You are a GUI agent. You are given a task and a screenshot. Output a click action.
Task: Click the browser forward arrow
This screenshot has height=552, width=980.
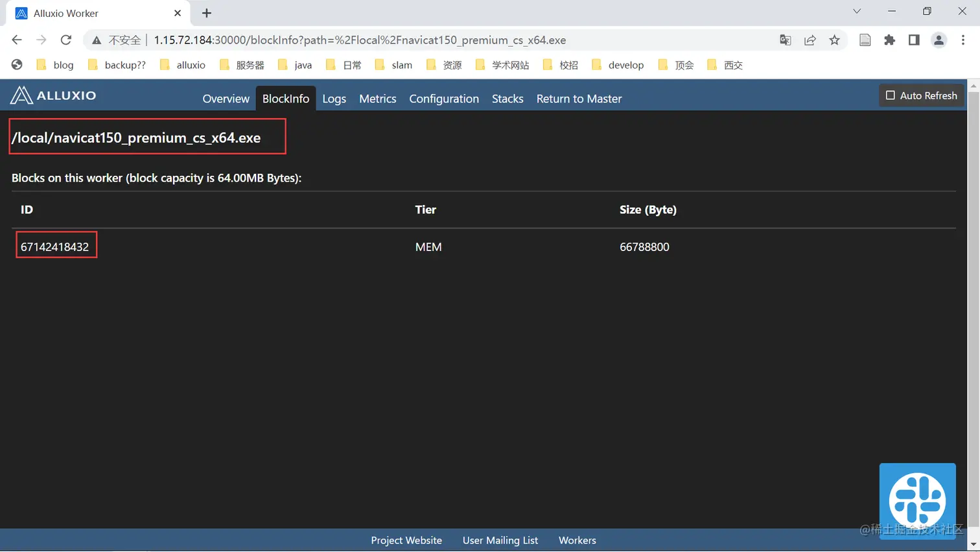tap(41, 40)
